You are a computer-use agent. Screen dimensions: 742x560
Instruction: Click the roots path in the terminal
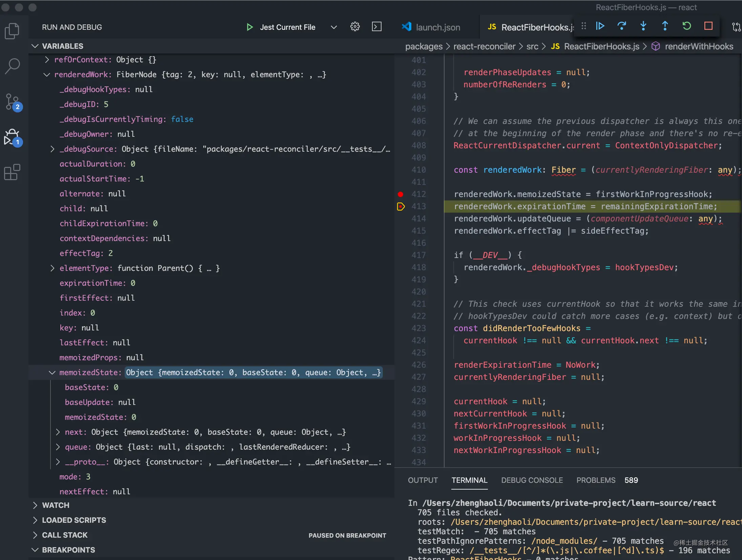596,522
